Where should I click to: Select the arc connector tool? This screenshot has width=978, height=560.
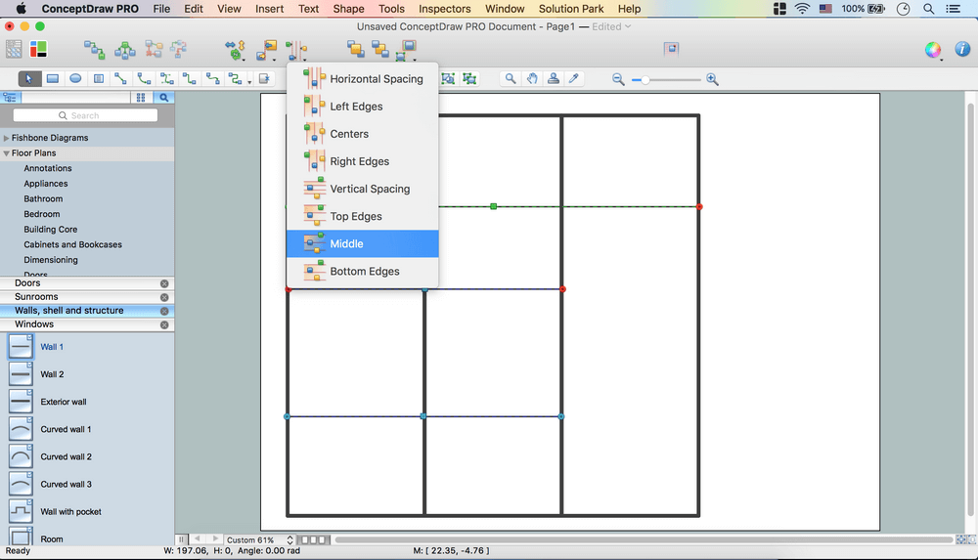144,78
